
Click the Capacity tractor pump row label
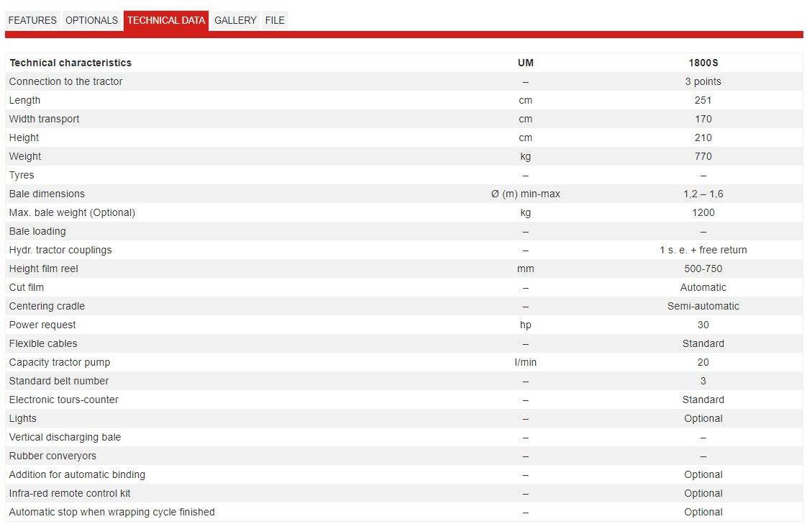point(60,362)
